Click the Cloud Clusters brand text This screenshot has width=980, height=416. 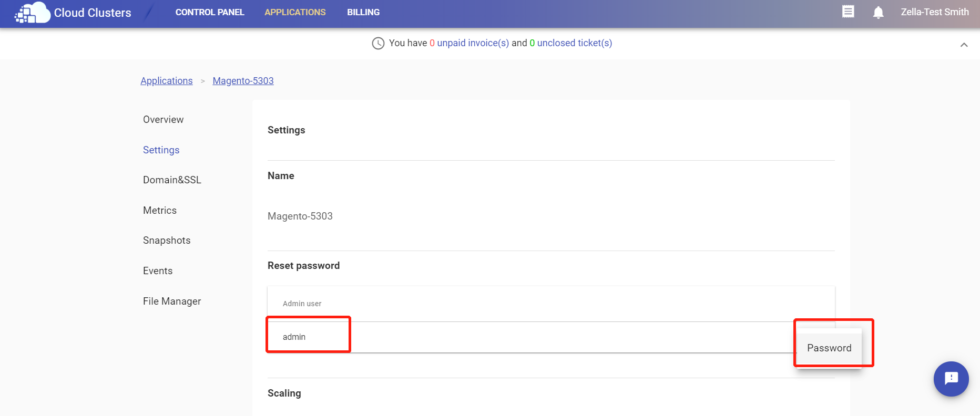93,13
